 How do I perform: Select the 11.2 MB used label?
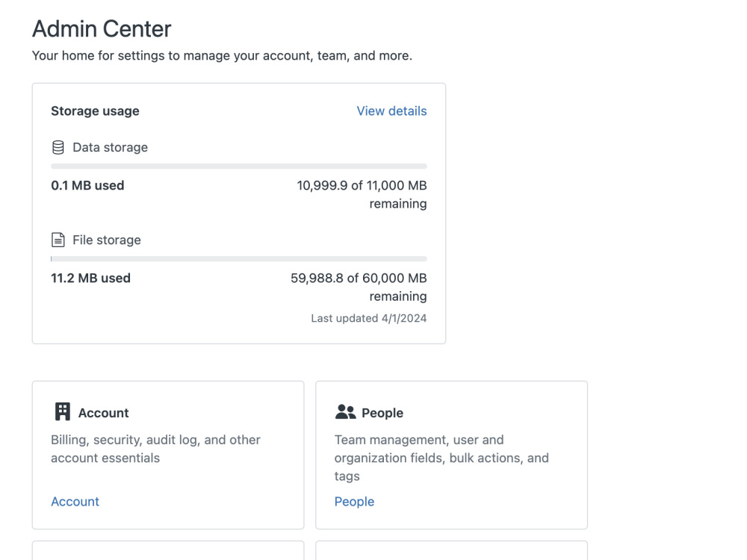[x=90, y=278]
